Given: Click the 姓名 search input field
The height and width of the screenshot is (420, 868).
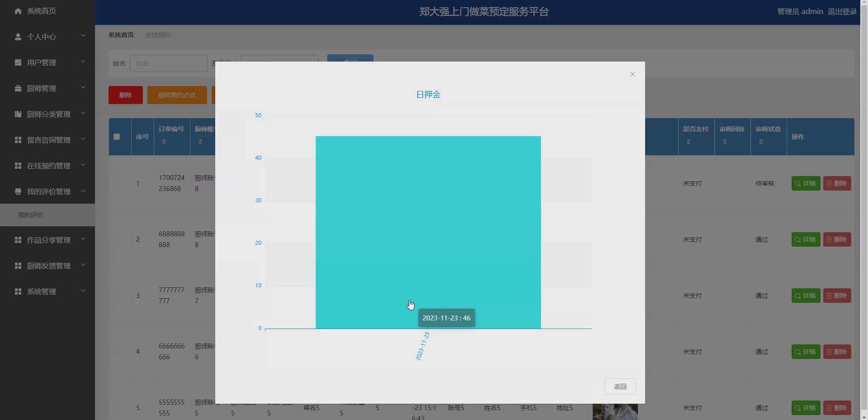Looking at the screenshot, I should click(x=168, y=63).
